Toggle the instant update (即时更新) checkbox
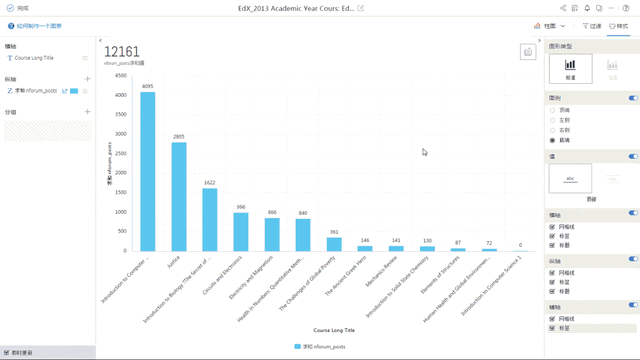640x360 pixels. pyautogui.click(x=7, y=353)
